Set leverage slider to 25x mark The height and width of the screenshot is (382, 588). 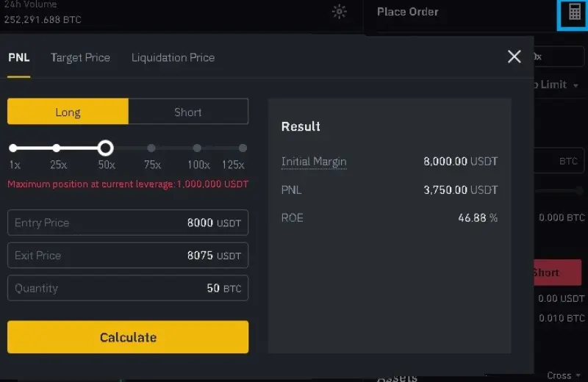pos(57,148)
